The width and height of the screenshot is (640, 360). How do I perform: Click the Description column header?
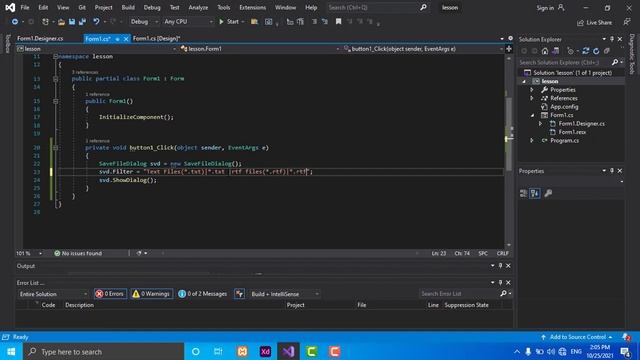tap(79, 305)
